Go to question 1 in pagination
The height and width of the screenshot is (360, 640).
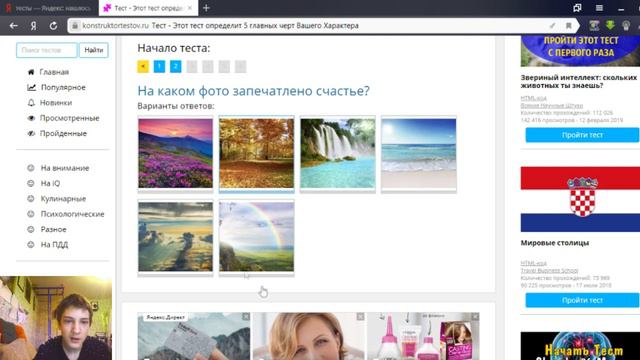click(159, 67)
